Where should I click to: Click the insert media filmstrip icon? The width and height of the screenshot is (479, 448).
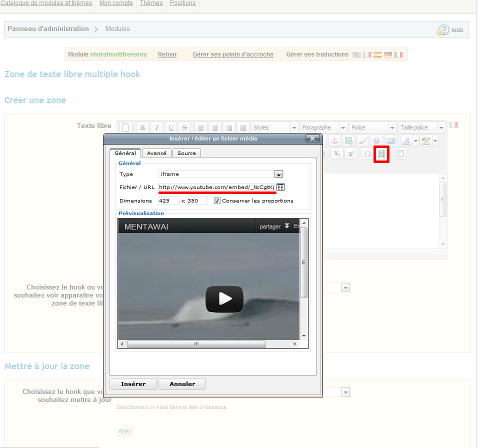(x=381, y=154)
